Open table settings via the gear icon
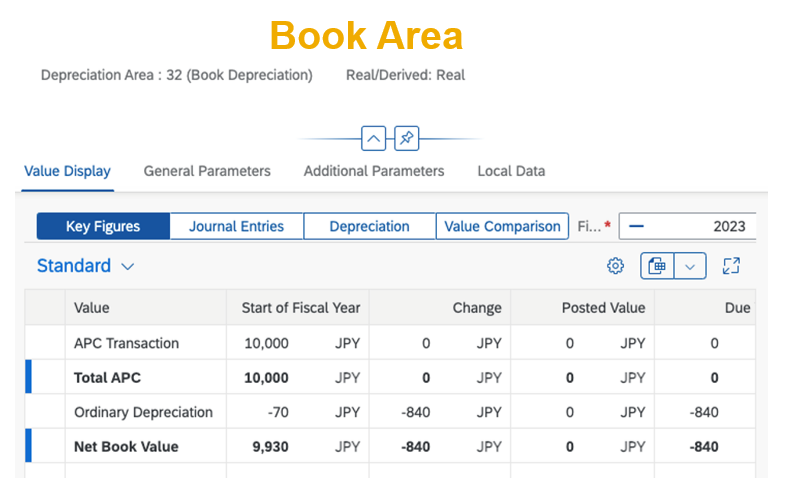Viewport: 803px width, 478px height. point(615,266)
